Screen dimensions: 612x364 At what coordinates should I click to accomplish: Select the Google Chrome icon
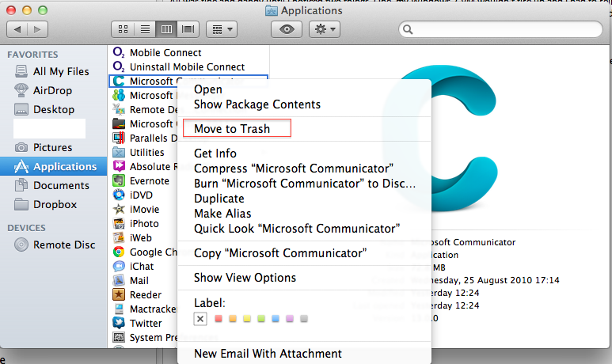119,252
